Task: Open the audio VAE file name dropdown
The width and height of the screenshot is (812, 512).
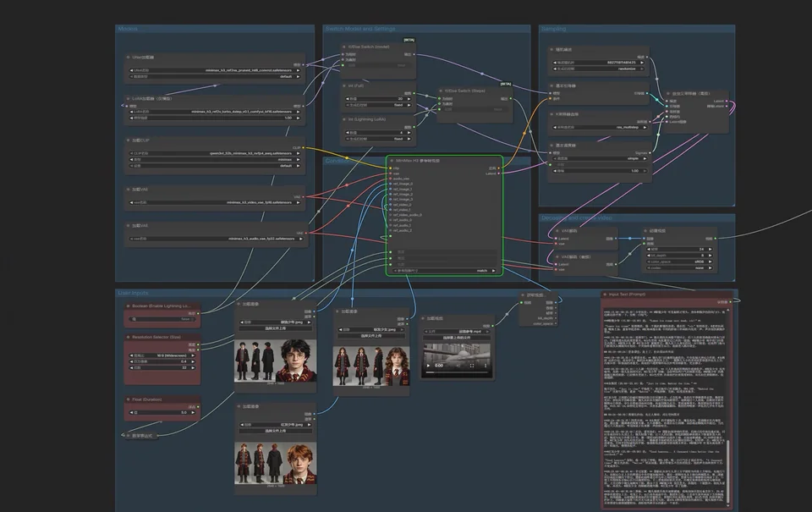Action: (x=216, y=239)
